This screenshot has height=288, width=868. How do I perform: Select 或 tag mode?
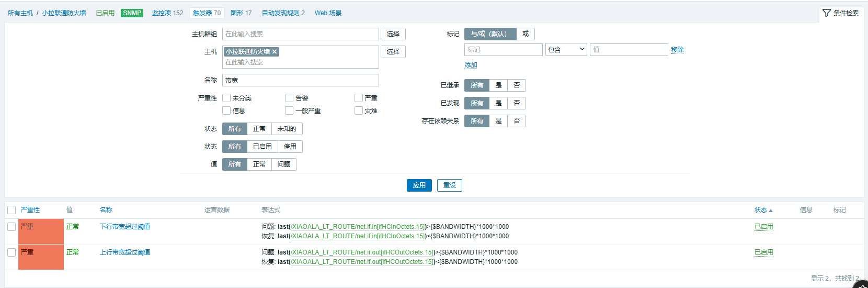[526, 34]
